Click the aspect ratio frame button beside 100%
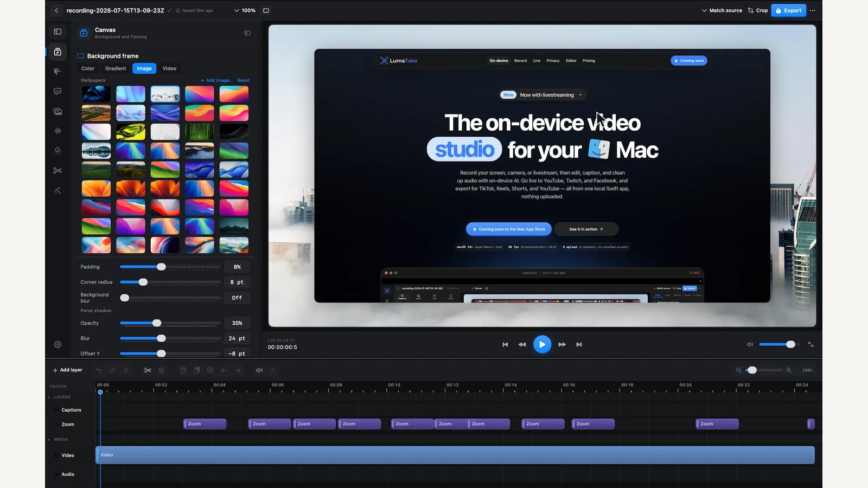Image resolution: width=868 pixels, height=488 pixels. click(266, 10)
